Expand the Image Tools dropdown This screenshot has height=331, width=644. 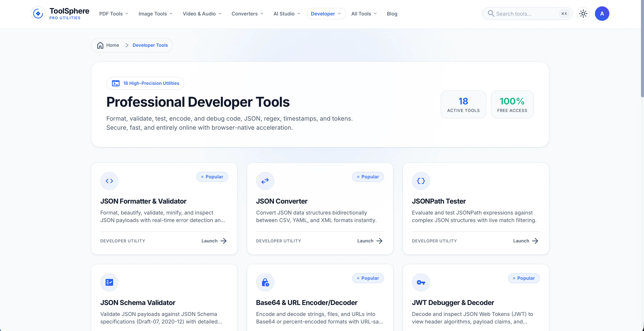tap(156, 14)
